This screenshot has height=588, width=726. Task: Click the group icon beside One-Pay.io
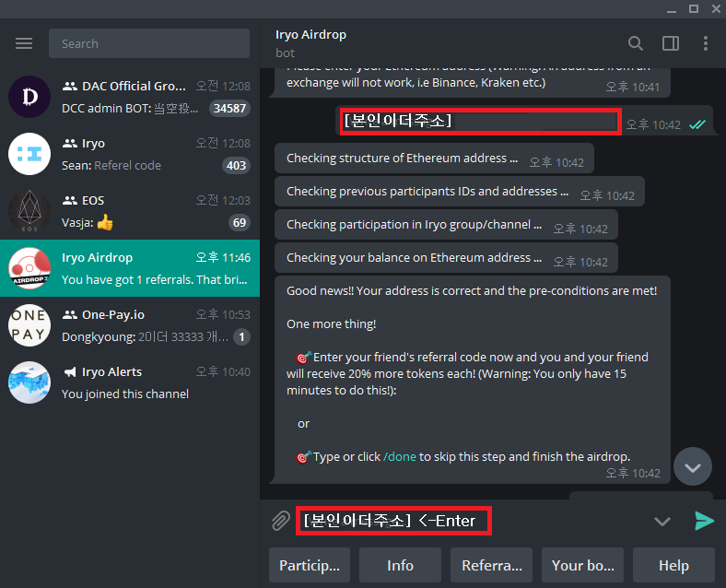click(x=70, y=315)
